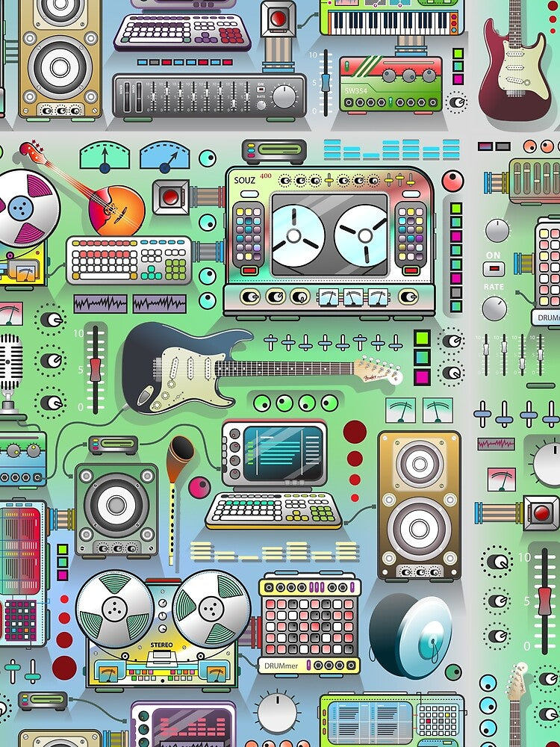Select the teal cymbal disc
Screen dimensions: 560x747
click(x=411, y=636)
